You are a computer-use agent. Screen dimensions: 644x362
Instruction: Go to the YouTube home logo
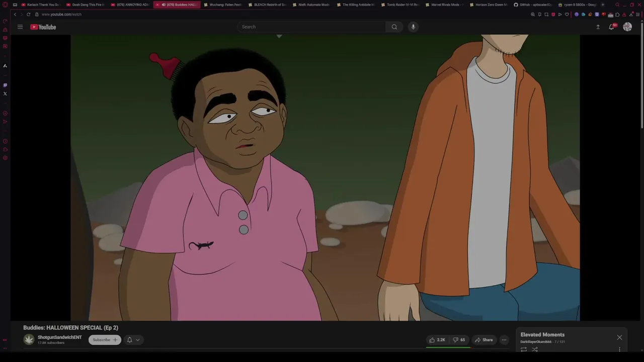point(43,27)
